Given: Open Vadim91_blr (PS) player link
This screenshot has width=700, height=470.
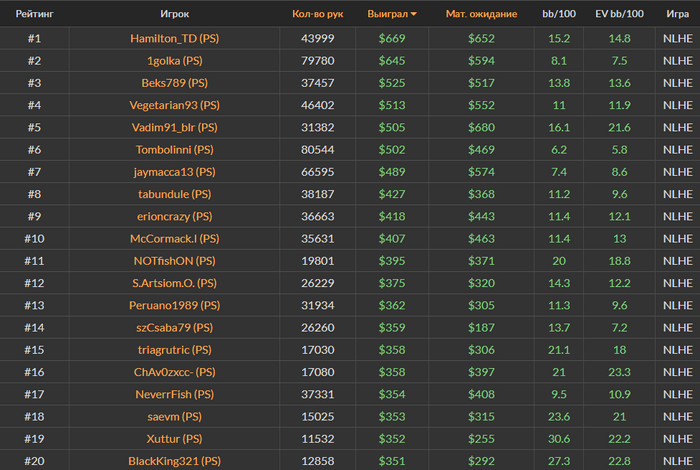Looking at the screenshot, I should pos(175,128).
